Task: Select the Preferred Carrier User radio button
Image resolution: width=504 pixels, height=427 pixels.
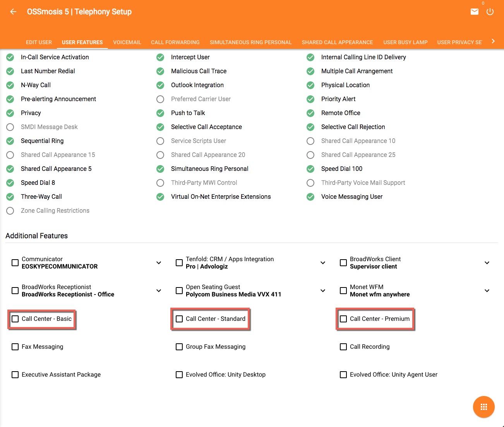Action: (160, 99)
